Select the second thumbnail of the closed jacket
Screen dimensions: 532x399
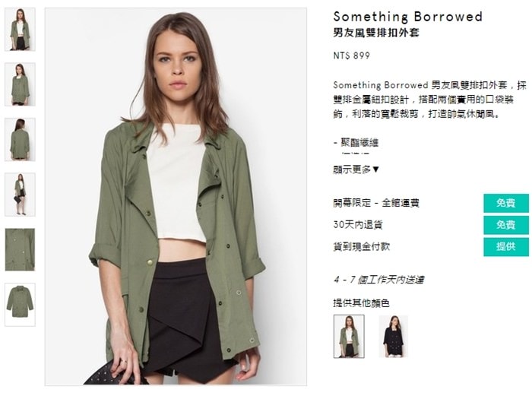(20, 84)
